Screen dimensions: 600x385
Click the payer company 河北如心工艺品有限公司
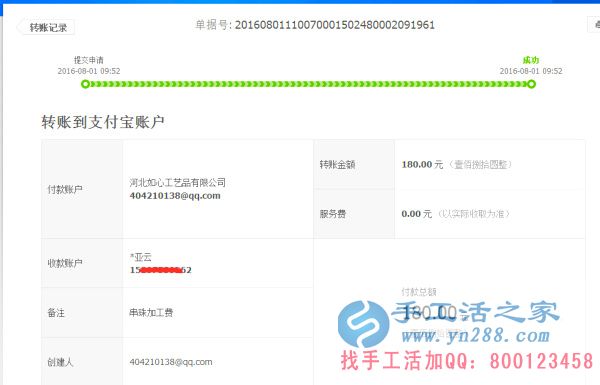(x=177, y=183)
